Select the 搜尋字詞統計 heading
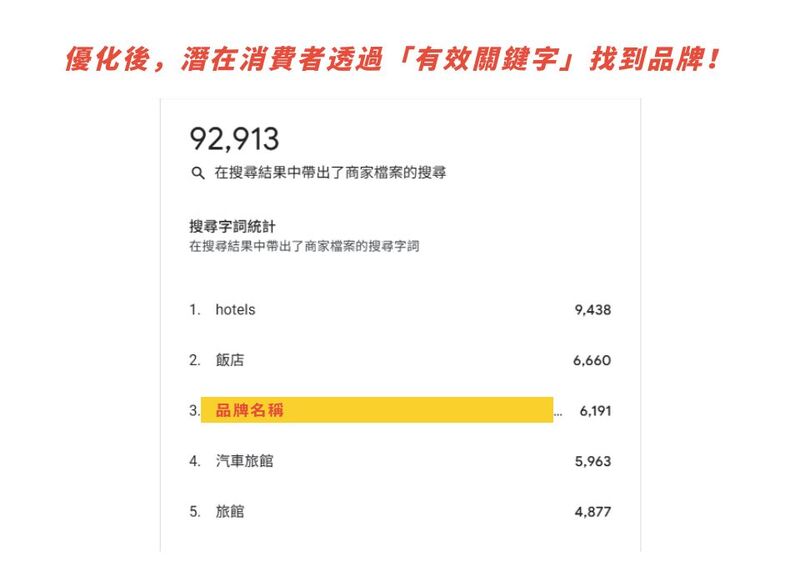Image resolution: width=800 pixels, height=567 pixels. 232,227
